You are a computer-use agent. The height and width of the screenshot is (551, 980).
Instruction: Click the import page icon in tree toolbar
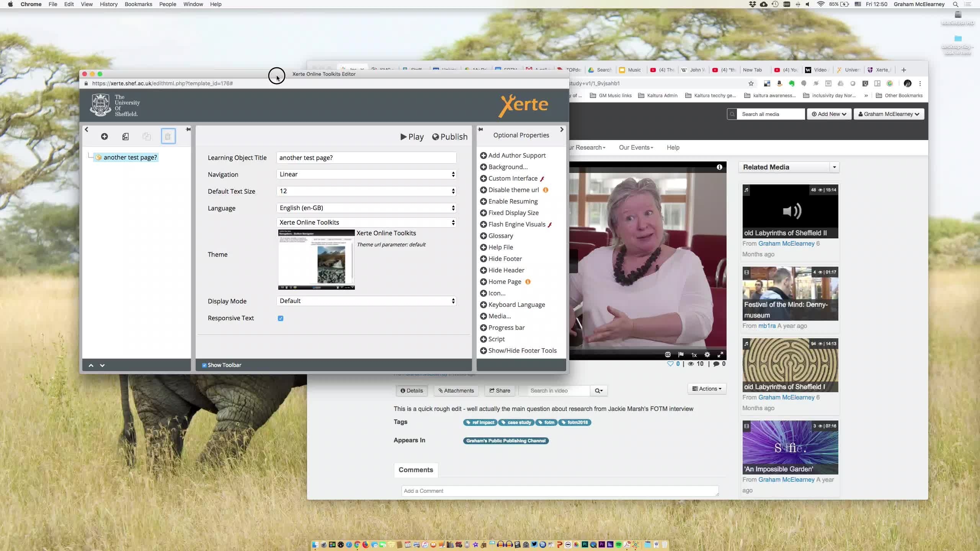[126, 137]
